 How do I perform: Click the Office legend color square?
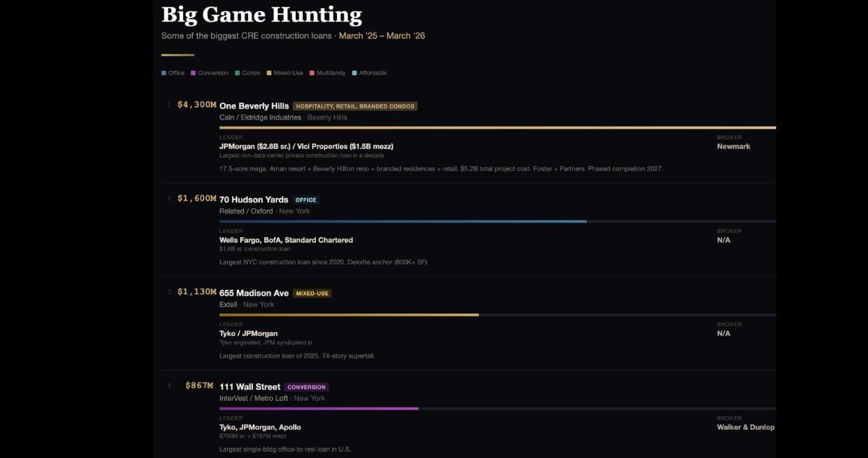164,73
